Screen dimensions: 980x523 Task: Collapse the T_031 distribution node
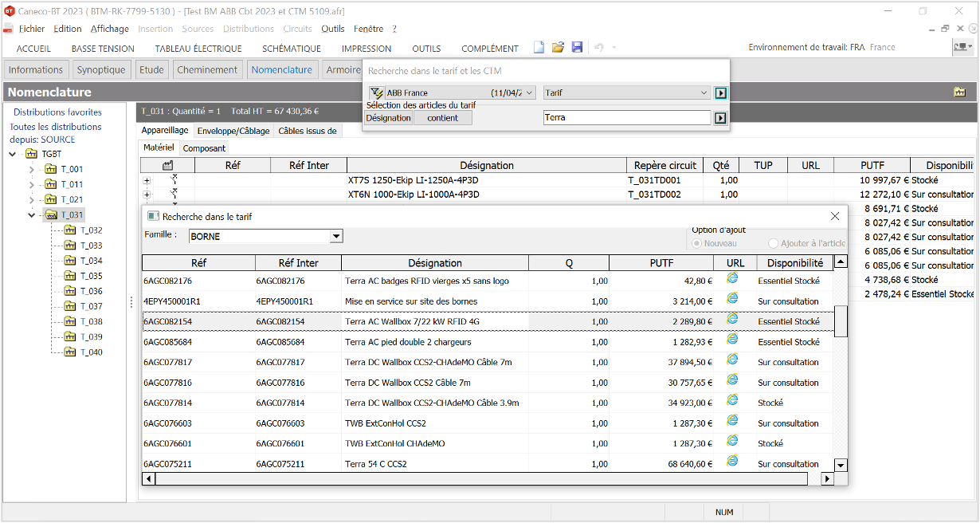click(32, 215)
